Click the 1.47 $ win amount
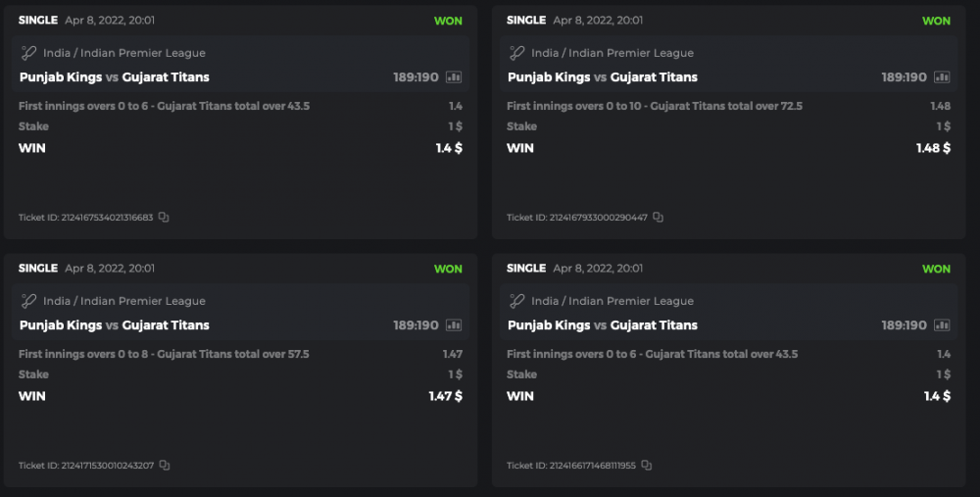The height and width of the screenshot is (497, 980). tap(445, 396)
